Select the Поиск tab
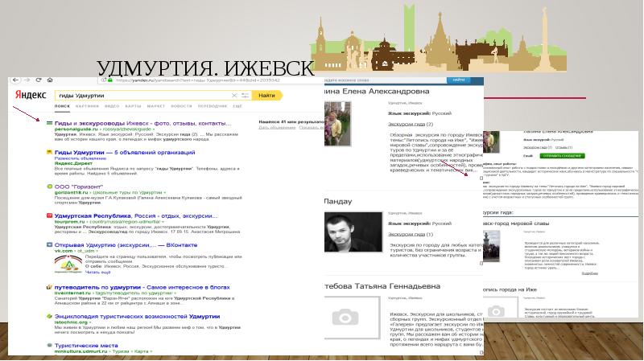644x361 pixels. coord(63,106)
